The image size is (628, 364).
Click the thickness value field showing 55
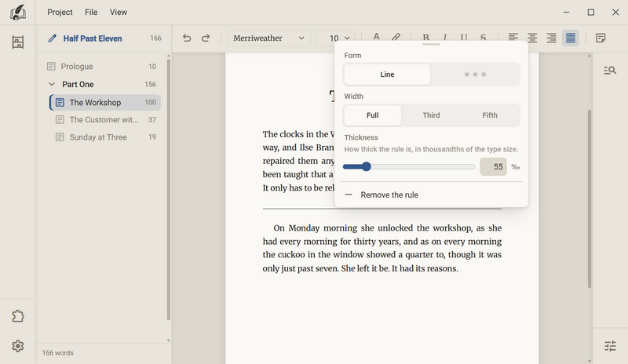click(494, 166)
